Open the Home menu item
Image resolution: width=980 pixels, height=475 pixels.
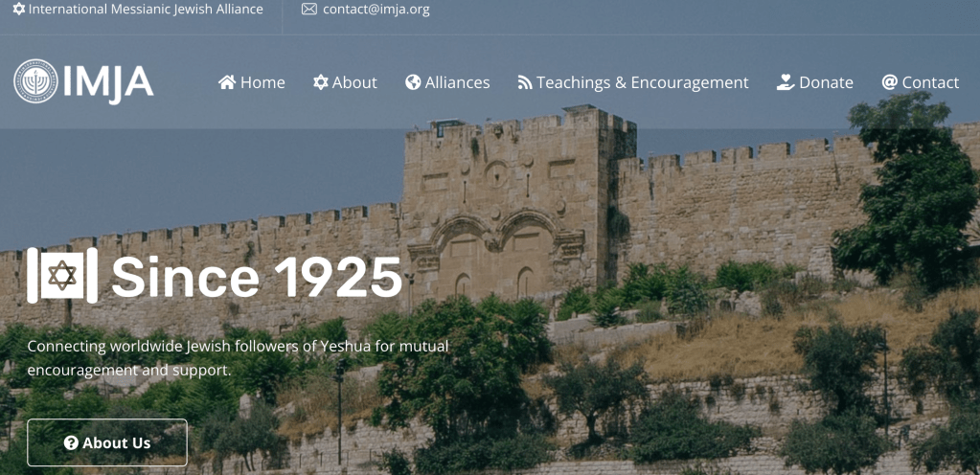(252, 81)
